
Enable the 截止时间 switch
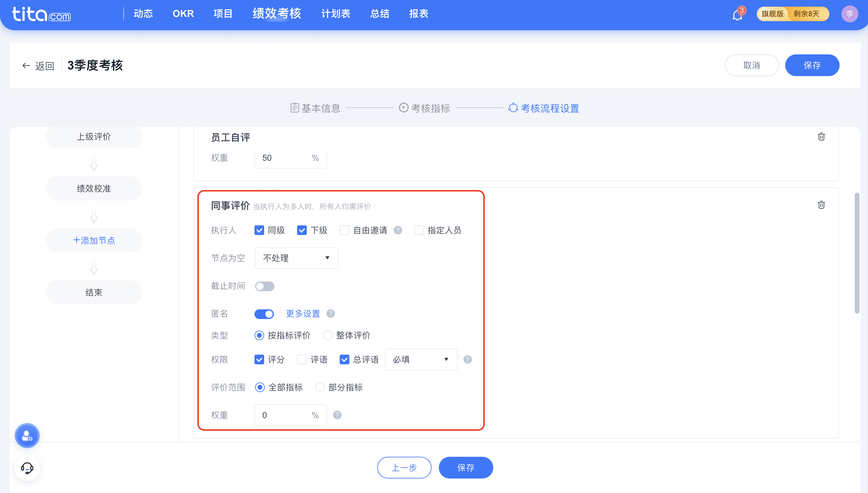[x=264, y=286]
